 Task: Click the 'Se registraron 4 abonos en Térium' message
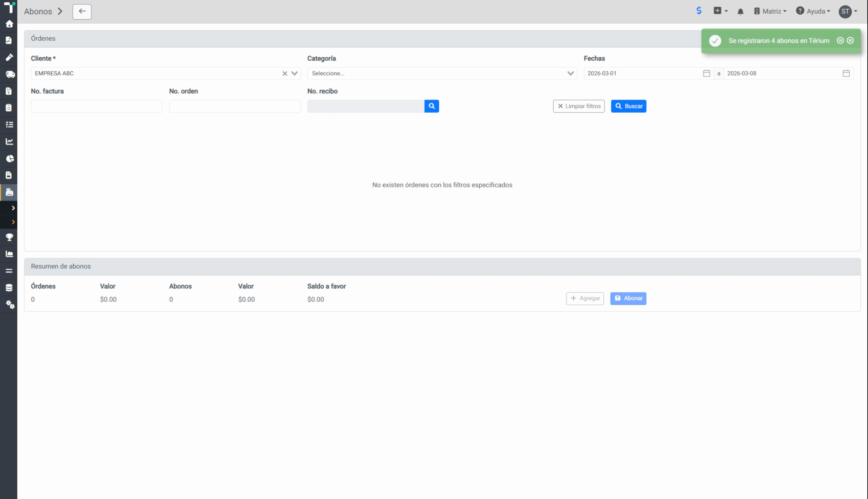click(x=779, y=41)
